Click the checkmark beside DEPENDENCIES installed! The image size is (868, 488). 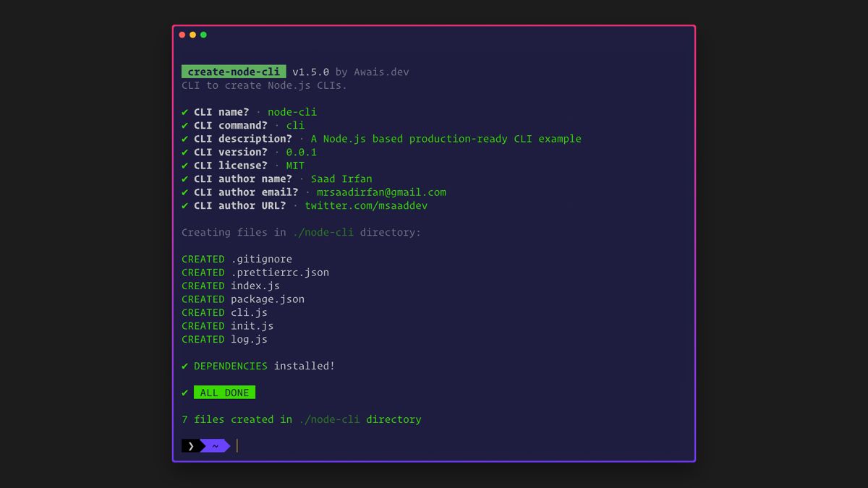tap(185, 367)
